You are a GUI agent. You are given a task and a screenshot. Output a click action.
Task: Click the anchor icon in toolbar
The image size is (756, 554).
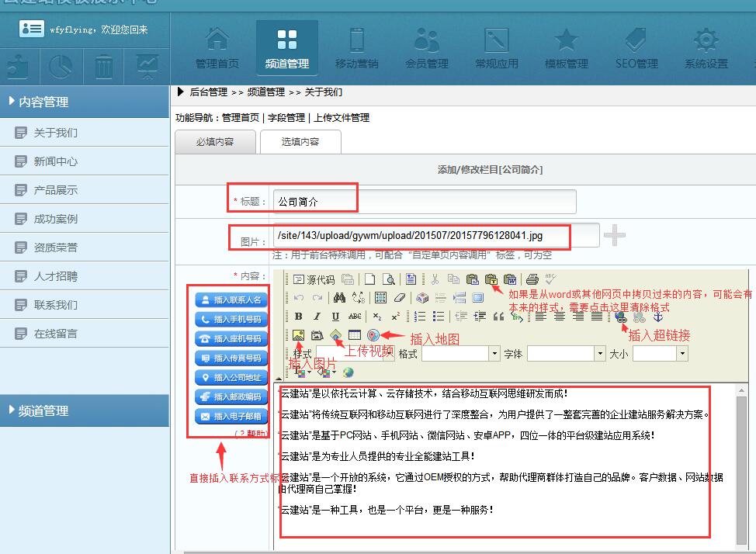(x=657, y=317)
